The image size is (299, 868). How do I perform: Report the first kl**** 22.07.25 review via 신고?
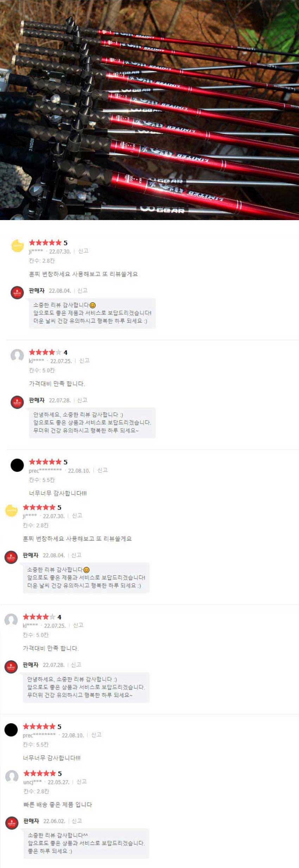pos(84,361)
